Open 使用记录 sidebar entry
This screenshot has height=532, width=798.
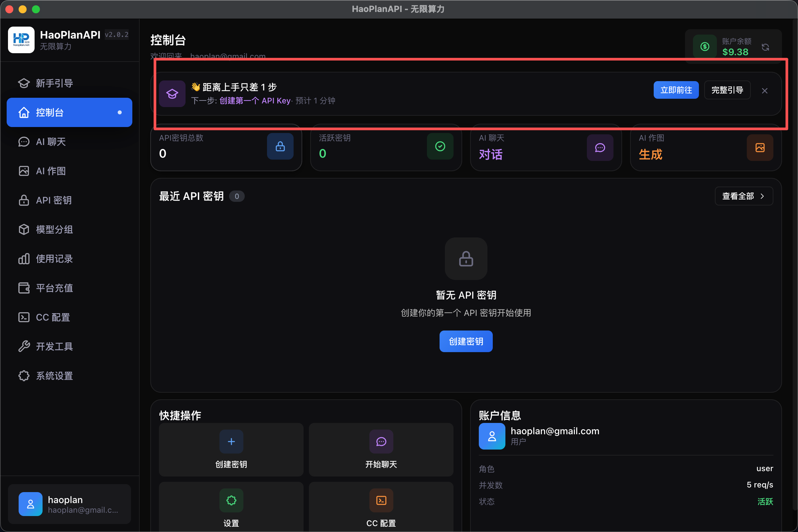click(x=69, y=259)
